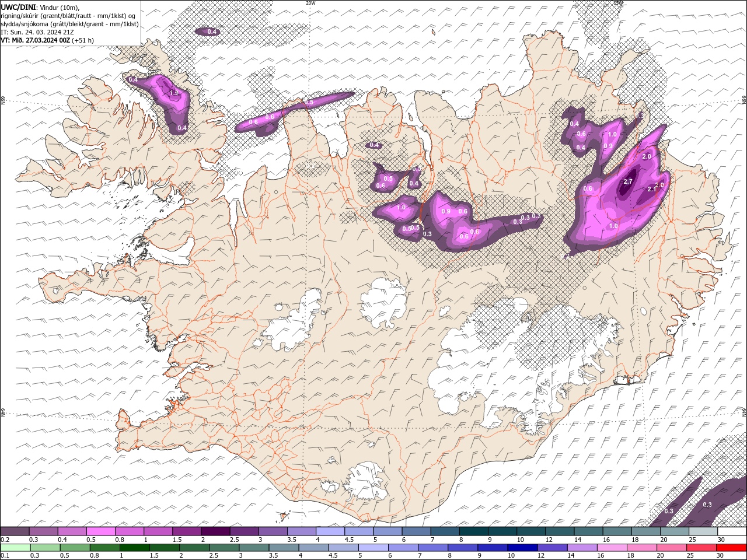The height and width of the screenshot is (560, 747).
Task: Select the pale green 0.1 swatch in lower legend
Action: point(16,548)
